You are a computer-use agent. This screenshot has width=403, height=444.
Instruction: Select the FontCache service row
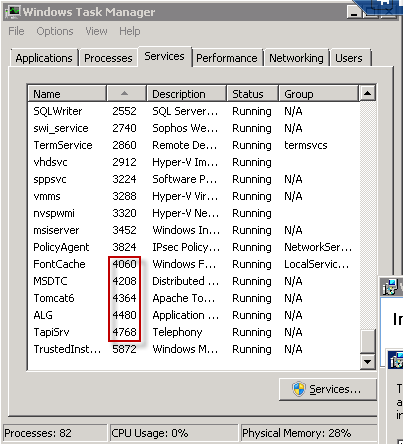194,264
